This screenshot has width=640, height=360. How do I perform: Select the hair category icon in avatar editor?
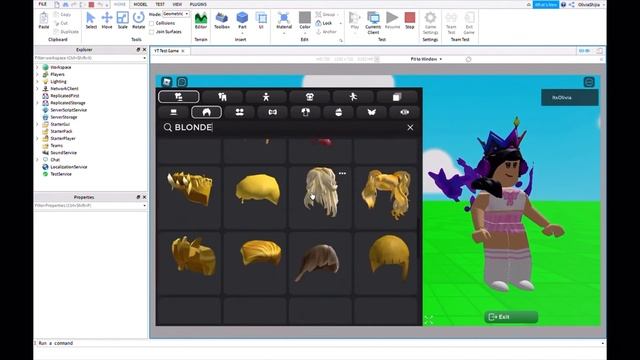coord(207,112)
